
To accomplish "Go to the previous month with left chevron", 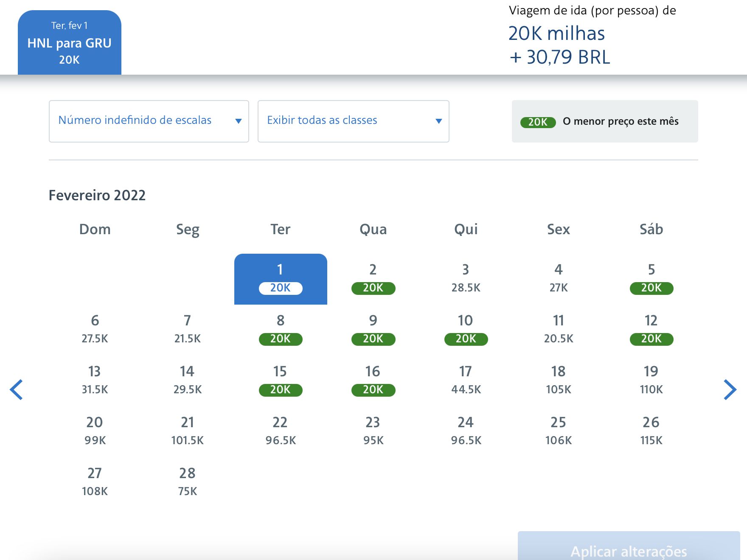I will point(16,389).
